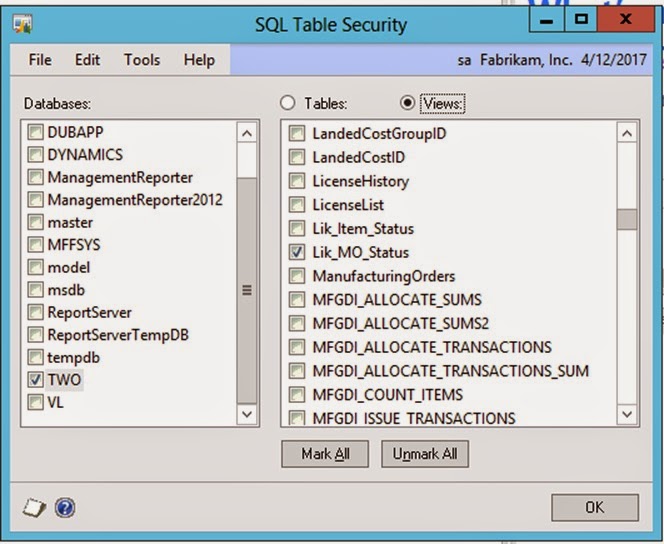The width and height of the screenshot is (664, 544).
Task: Check the LicenseHistory view checkbox
Action: point(296,181)
